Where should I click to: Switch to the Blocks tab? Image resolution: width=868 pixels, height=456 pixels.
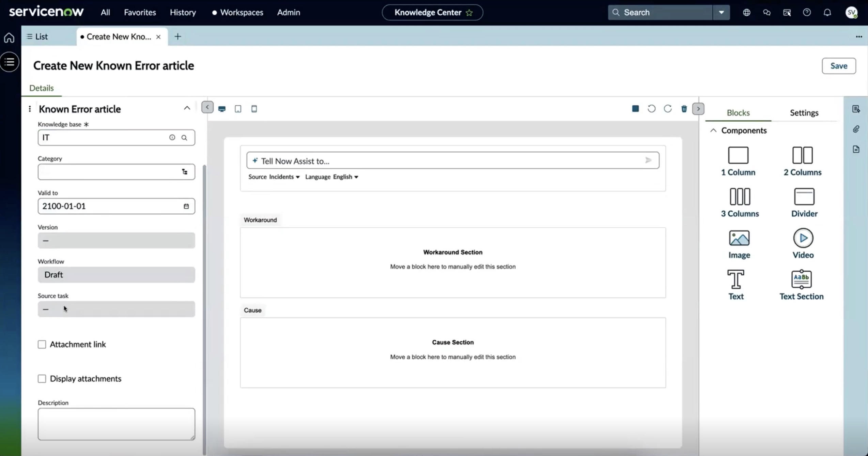click(738, 112)
